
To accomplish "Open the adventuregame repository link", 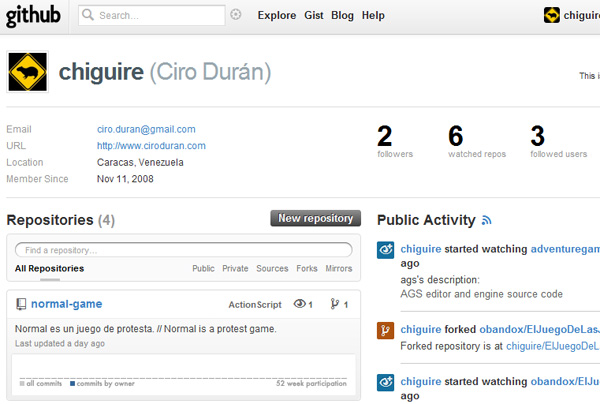I will click(565, 249).
